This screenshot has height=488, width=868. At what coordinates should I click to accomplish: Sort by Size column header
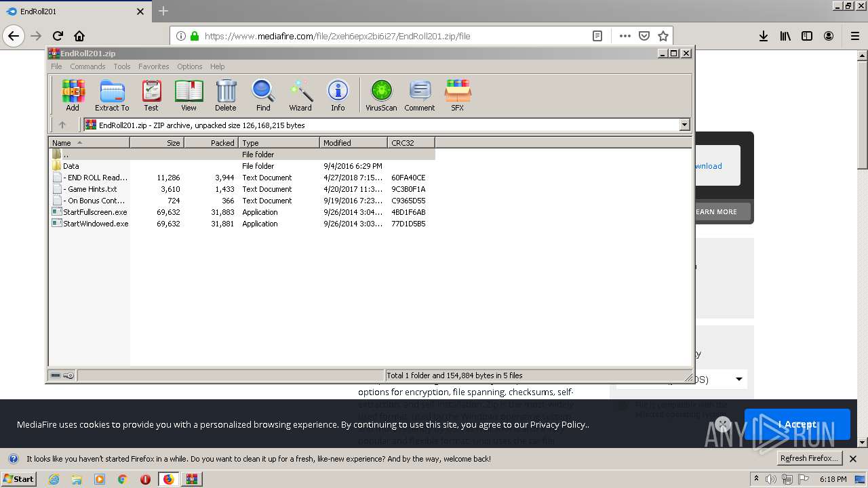[x=157, y=142]
